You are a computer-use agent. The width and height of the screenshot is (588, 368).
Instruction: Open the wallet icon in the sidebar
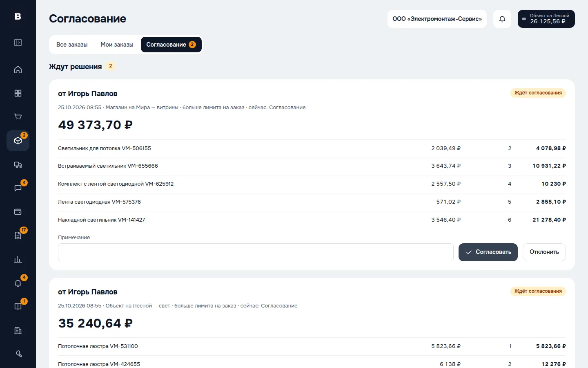point(18,212)
